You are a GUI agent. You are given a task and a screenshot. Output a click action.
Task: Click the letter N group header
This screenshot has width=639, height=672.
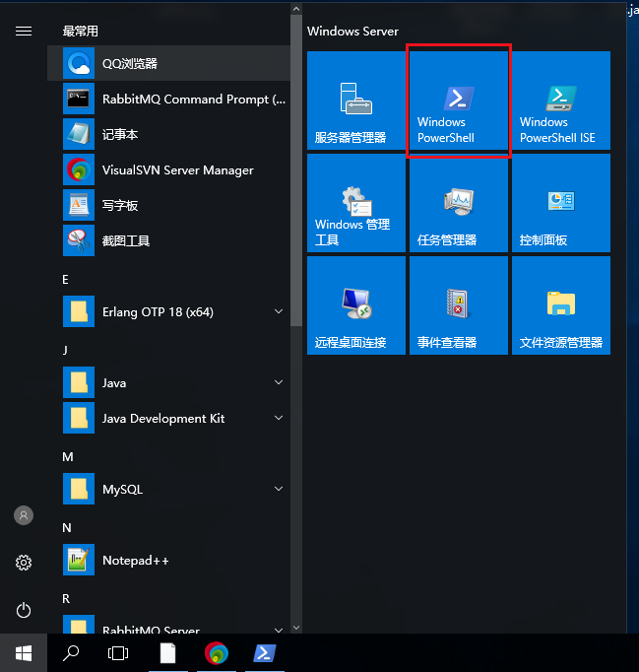[66, 527]
